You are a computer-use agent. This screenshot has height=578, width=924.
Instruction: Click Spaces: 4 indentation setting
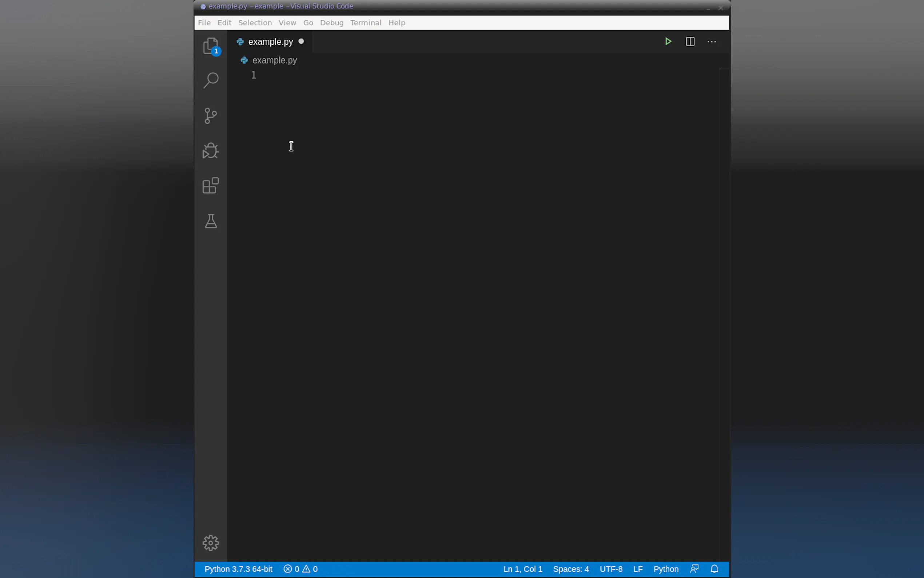tap(571, 569)
